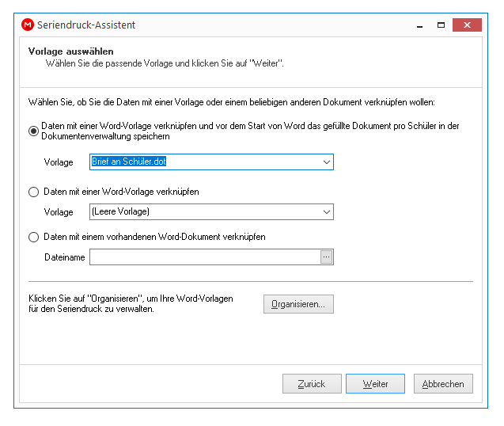
Task: Cancel the wizard via 'Abbrechen'
Action: pos(443,383)
